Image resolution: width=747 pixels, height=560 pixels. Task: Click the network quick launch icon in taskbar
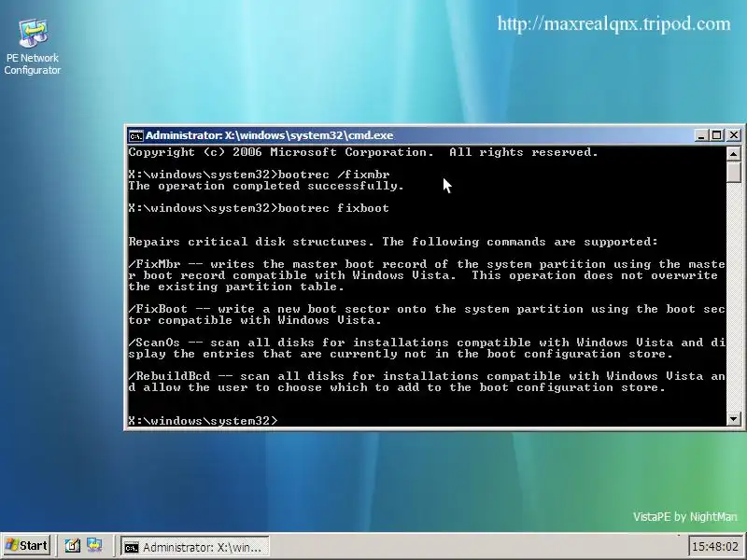click(94, 545)
